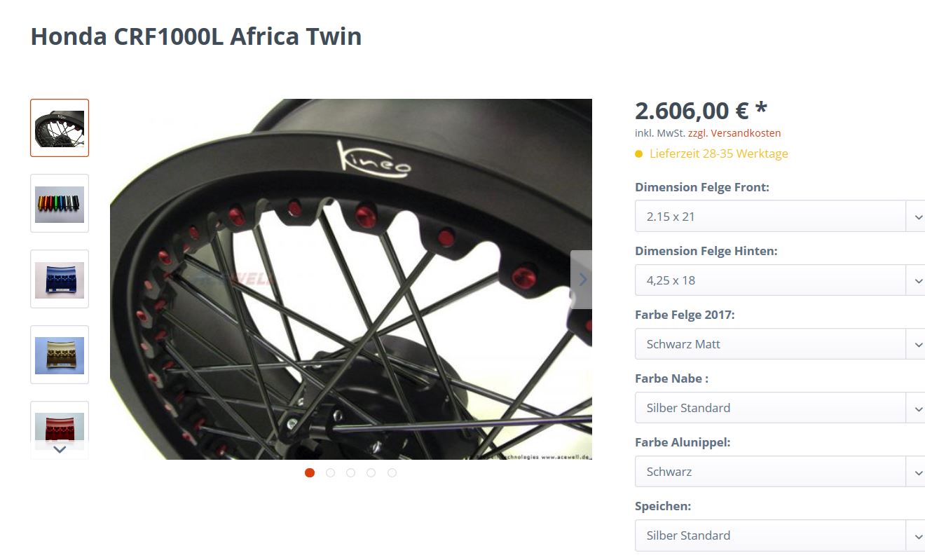Open the blue anodized rim thumbnail

pyautogui.click(x=60, y=279)
